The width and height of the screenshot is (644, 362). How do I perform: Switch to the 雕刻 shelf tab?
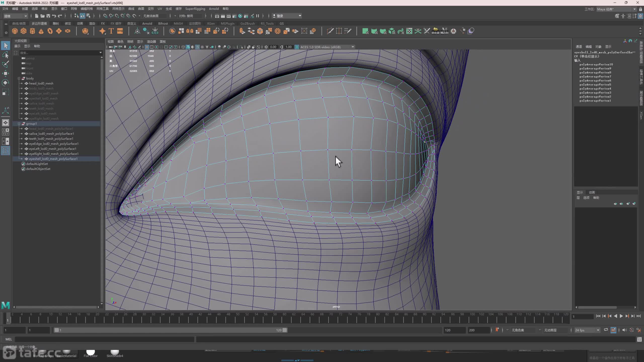tap(56, 23)
